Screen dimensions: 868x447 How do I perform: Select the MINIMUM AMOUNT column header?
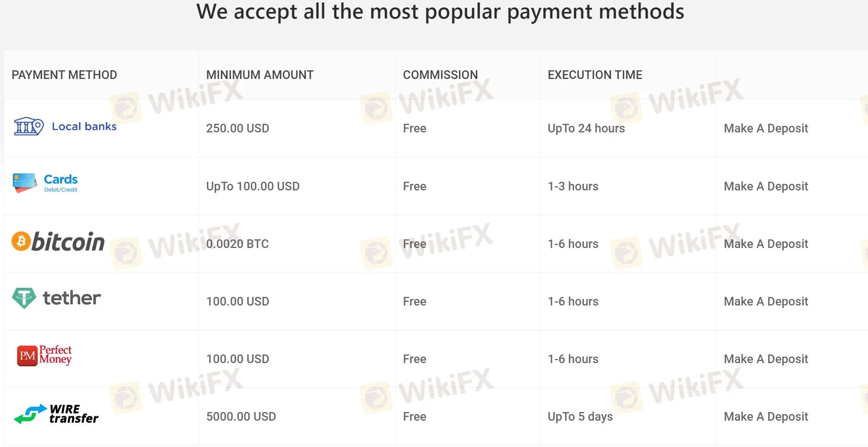pos(259,75)
